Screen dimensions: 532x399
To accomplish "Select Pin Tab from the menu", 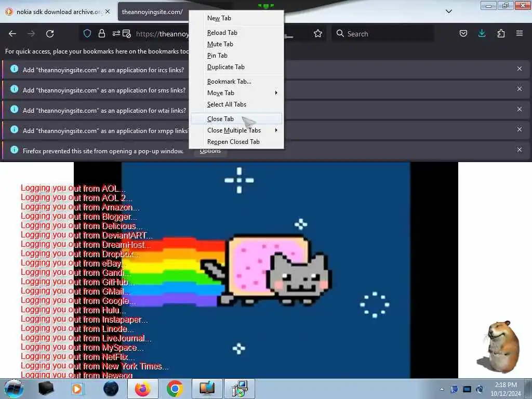I will click(x=236, y=56).
